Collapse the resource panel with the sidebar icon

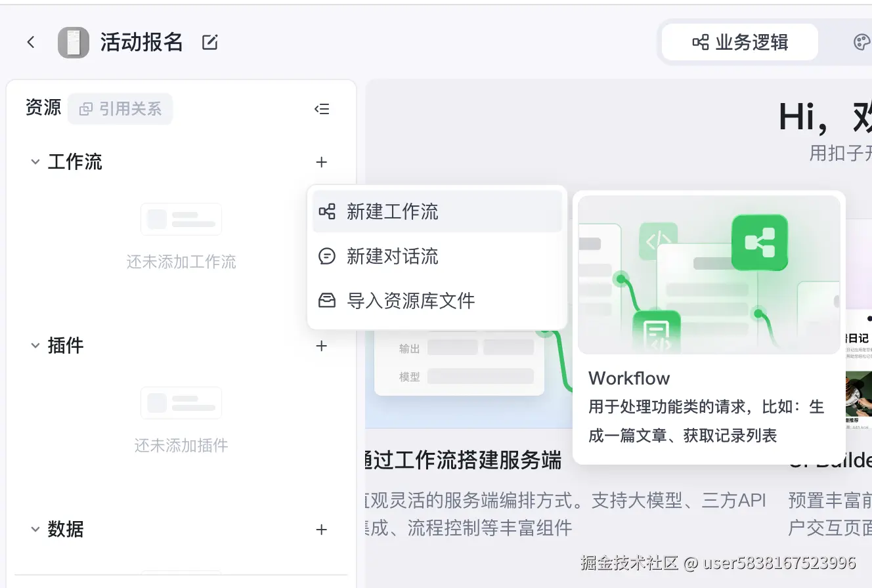coord(322,109)
